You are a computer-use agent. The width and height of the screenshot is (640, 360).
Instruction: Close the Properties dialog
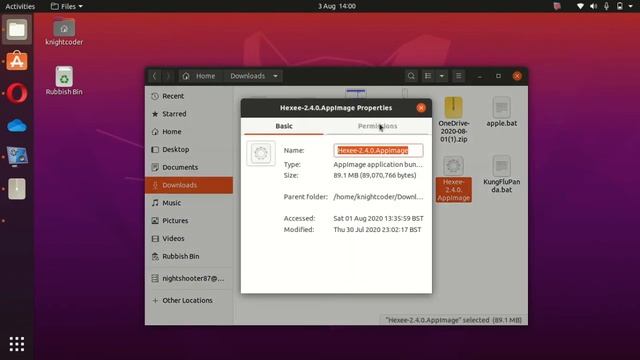pyautogui.click(x=421, y=108)
